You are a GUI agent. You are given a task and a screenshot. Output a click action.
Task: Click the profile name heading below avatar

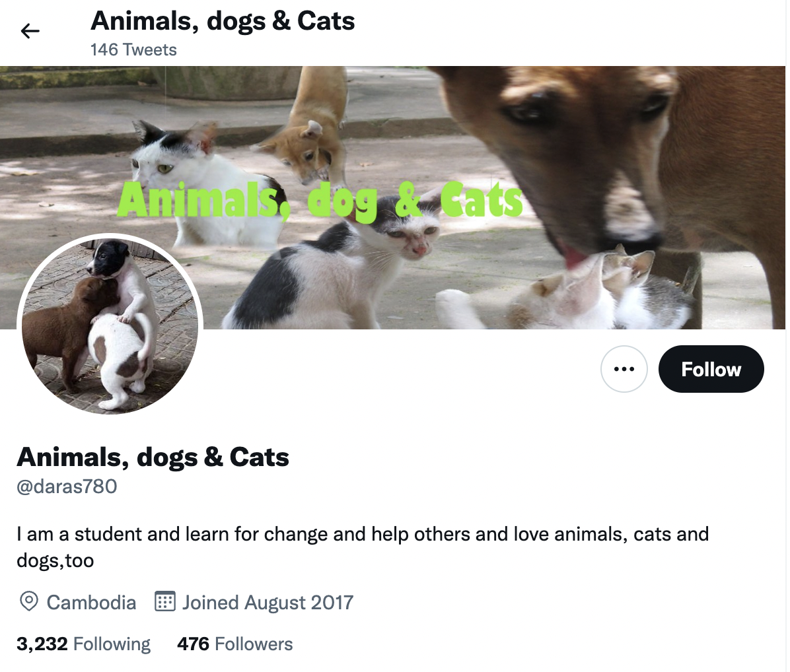(153, 457)
